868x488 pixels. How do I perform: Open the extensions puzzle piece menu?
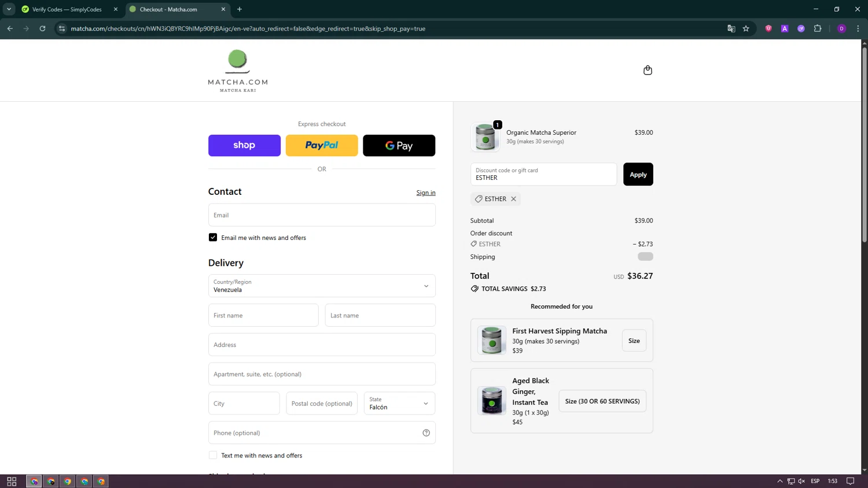pyautogui.click(x=818, y=28)
